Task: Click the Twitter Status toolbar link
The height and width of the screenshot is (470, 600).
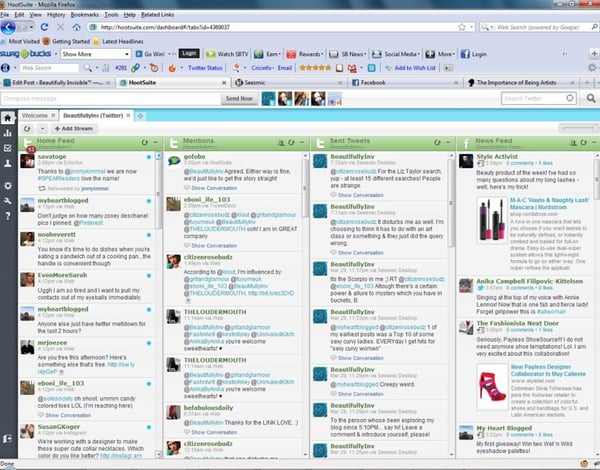Action: coord(205,68)
